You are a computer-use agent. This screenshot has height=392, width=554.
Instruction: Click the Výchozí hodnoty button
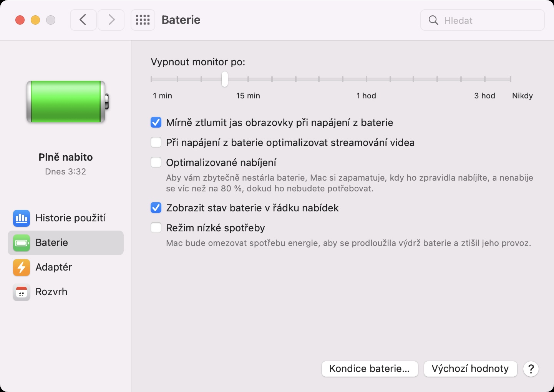pyautogui.click(x=470, y=369)
